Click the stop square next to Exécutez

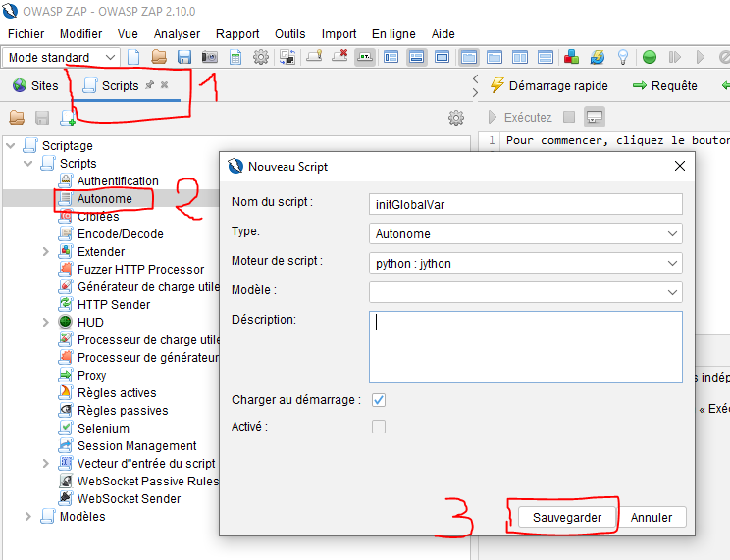(x=569, y=117)
